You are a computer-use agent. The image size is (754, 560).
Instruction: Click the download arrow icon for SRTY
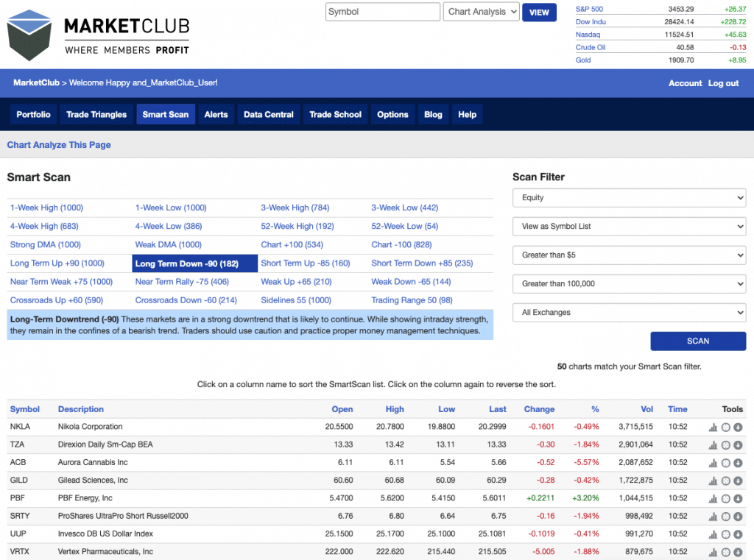(x=738, y=517)
